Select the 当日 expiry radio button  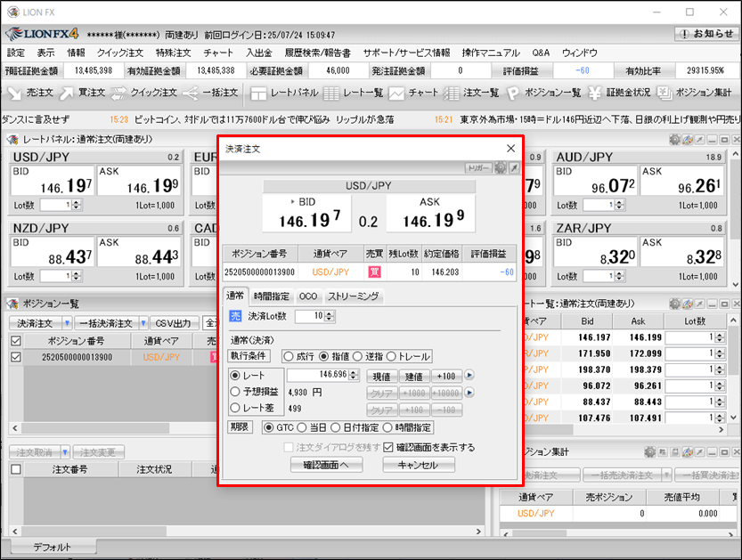coord(302,427)
